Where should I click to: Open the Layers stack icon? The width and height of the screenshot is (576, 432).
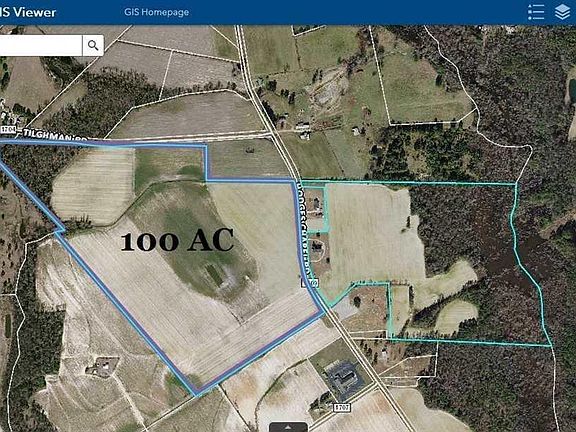click(562, 12)
